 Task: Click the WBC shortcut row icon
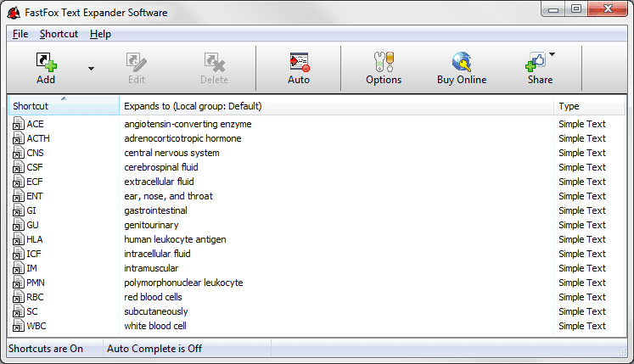pyautogui.click(x=19, y=326)
